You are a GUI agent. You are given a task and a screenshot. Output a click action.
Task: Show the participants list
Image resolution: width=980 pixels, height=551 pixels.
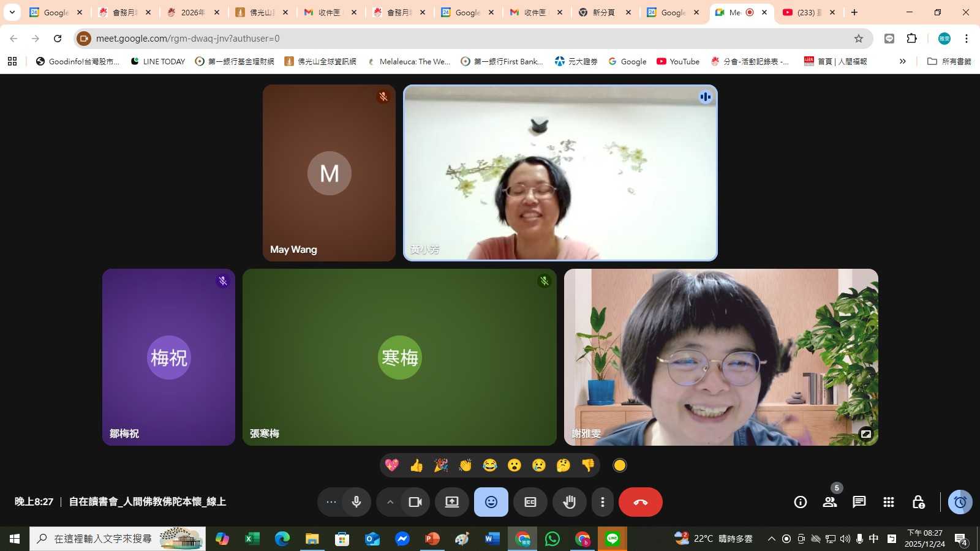coord(830,502)
